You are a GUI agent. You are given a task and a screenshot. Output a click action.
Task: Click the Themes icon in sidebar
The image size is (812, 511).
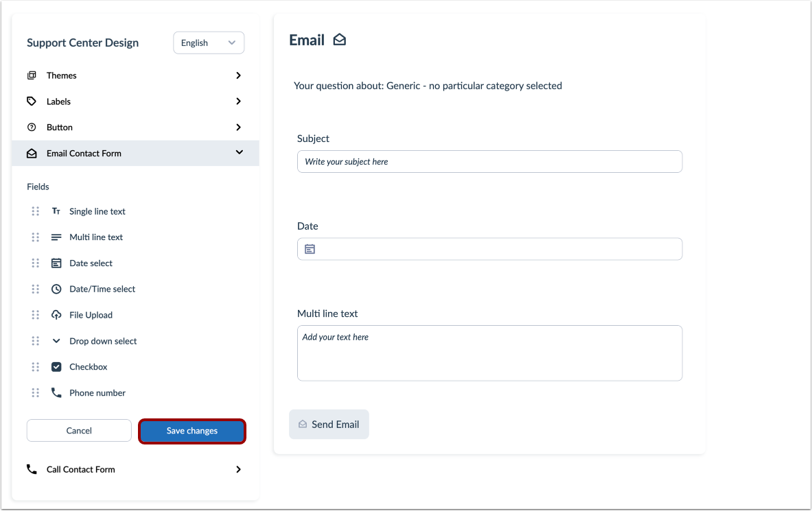32,75
